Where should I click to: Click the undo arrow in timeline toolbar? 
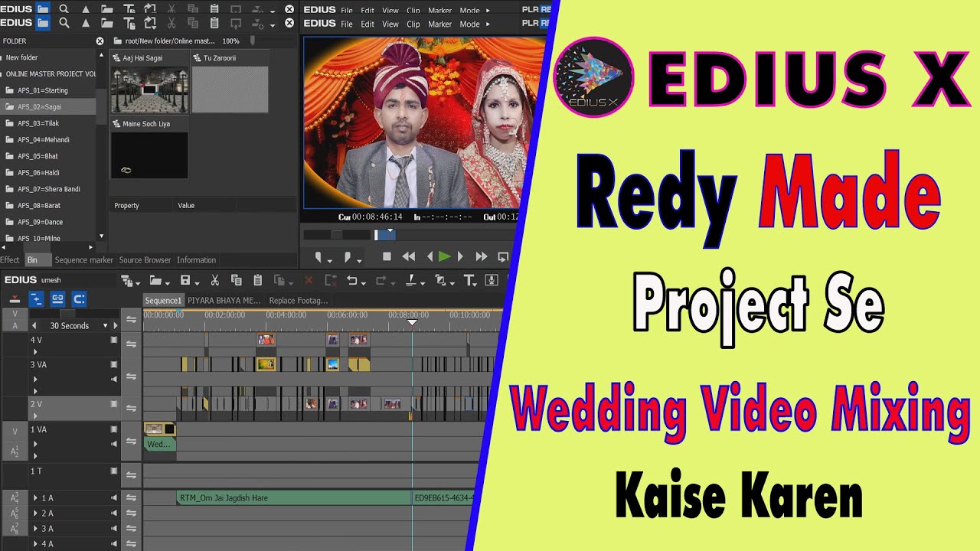point(351,280)
